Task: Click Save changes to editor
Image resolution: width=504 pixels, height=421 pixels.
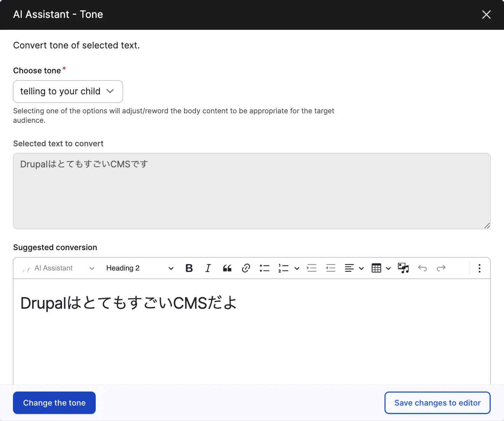Action: click(437, 403)
